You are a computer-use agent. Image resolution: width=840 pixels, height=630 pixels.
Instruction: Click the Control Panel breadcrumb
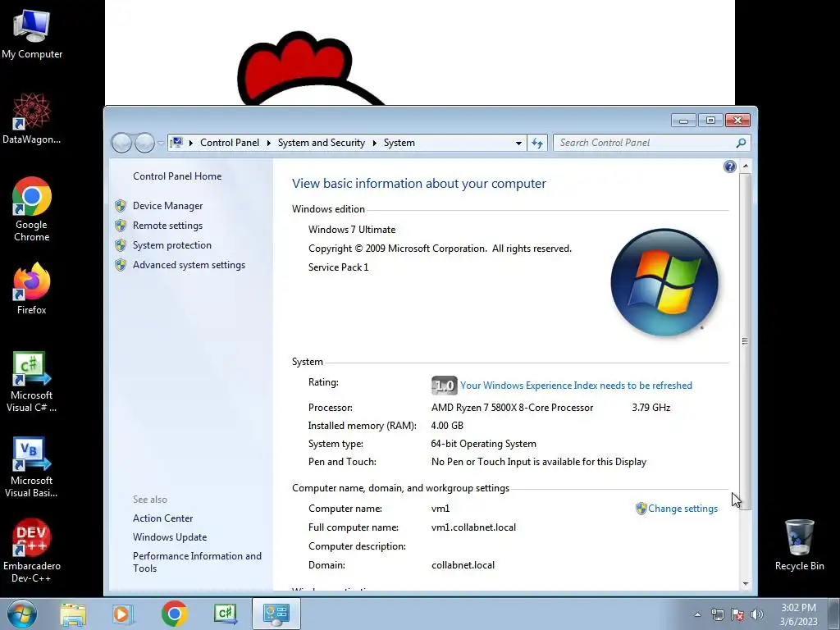pos(230,143)
